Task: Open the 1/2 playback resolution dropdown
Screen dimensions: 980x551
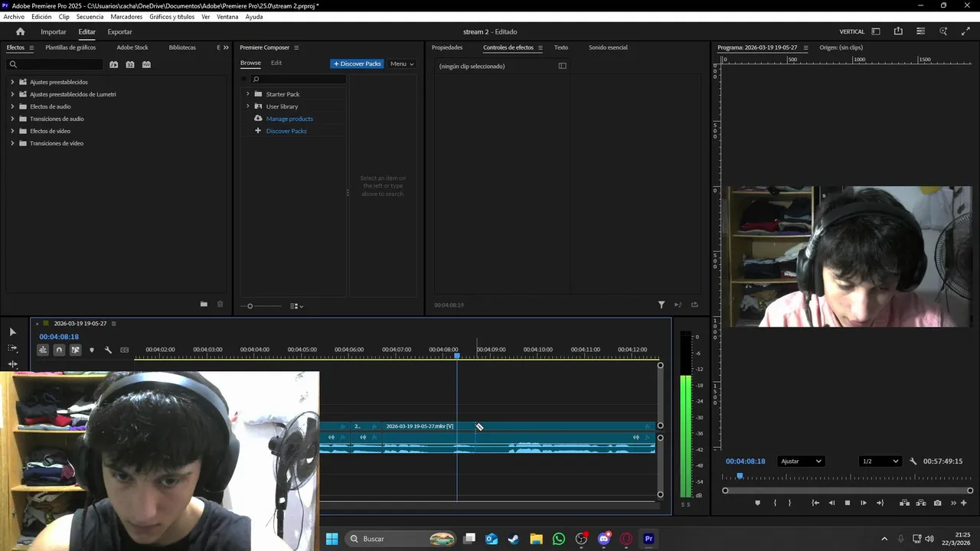Action: tap(880, 461)
